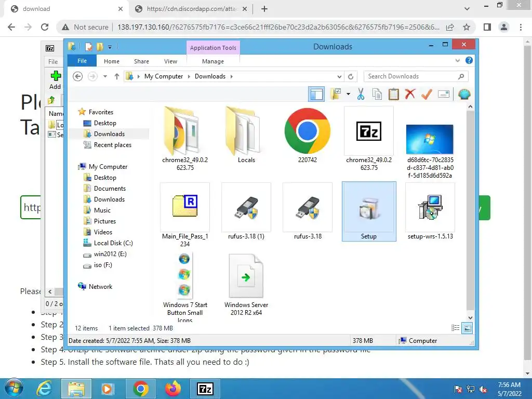Select Recent places in navigation pane
532x399 pixels.
coord(112,145)
